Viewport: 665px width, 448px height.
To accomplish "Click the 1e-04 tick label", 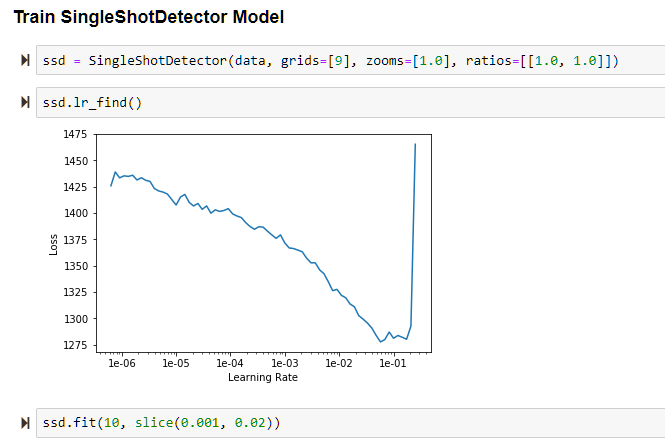I will click(230, 363).
